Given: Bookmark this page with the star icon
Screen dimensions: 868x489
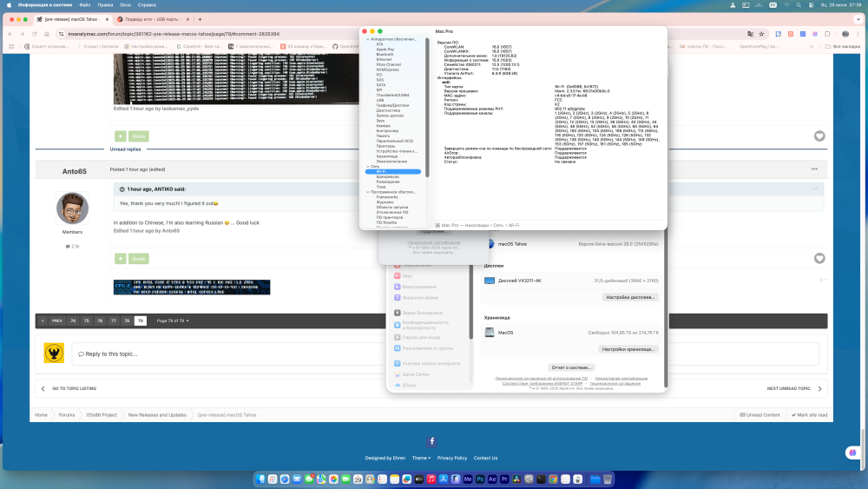Looking at the screenshot, I should (x=762, y=34).
